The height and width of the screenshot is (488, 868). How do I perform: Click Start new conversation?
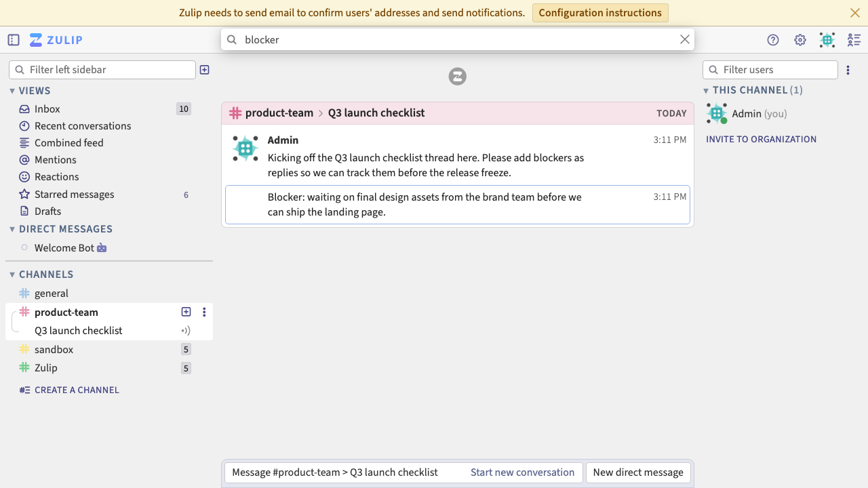[x=523, y=472]
